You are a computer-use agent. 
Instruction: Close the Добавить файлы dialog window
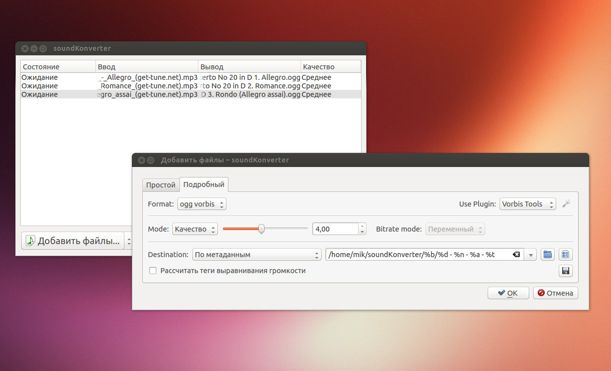(x=141, y=160)
